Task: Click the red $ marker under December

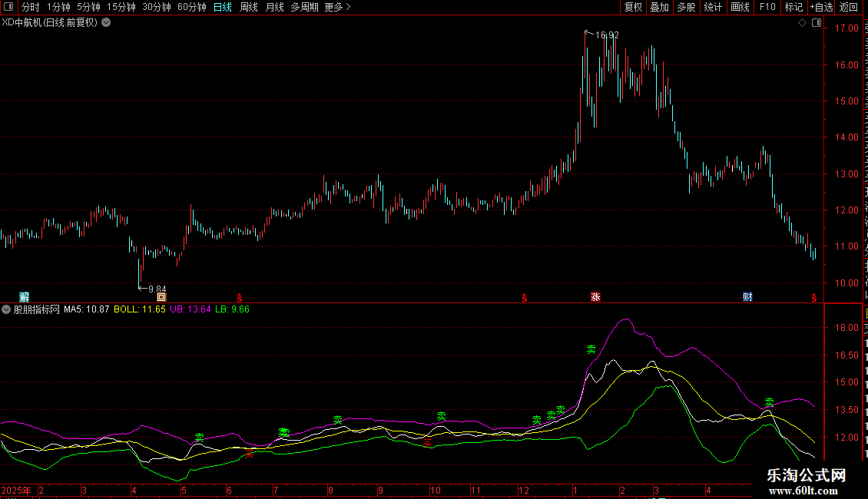Action: [524, 298]
